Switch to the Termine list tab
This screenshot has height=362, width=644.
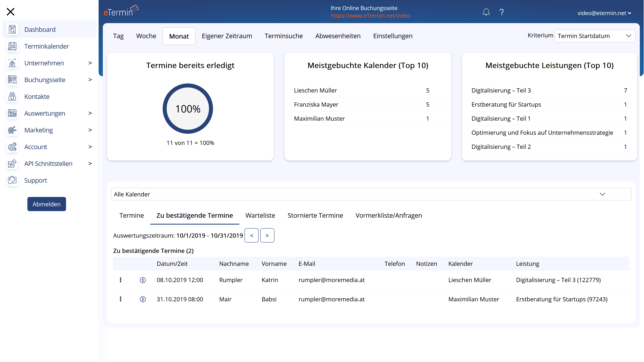click(131, 215)
